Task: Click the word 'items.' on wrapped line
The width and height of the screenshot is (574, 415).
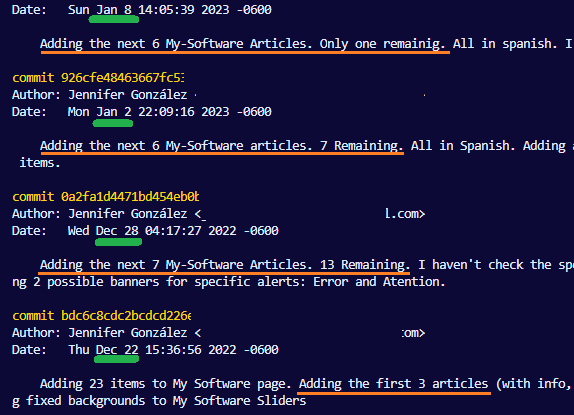Action: [x=40, y=162]
